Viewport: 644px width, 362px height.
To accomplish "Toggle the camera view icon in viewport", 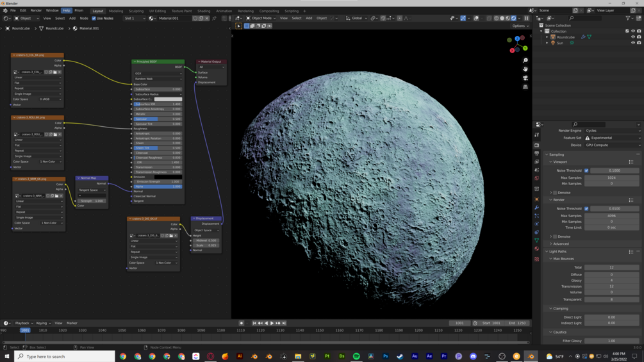I will tap(525, 78).
